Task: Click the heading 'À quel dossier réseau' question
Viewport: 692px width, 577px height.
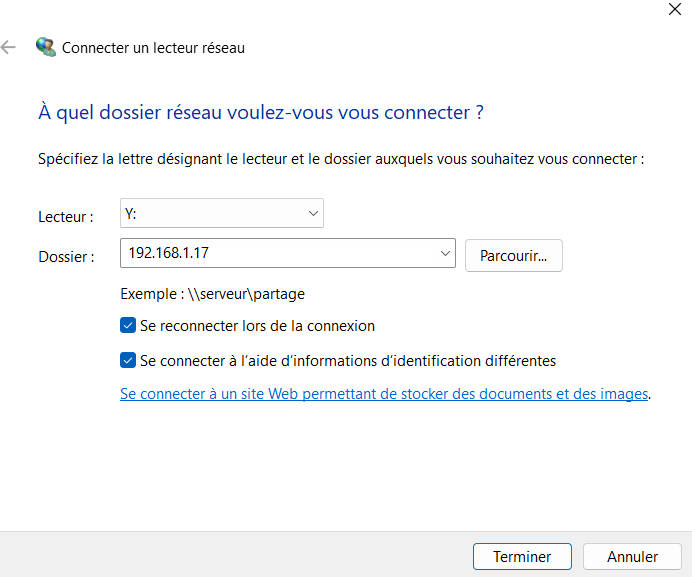Action: [x=260, y=111]
